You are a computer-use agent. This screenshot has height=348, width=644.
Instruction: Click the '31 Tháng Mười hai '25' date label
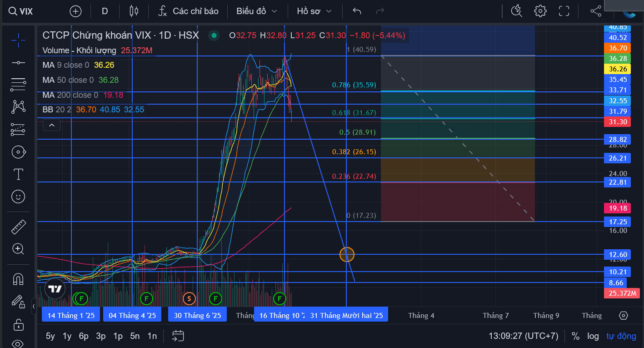coord(346,315)
